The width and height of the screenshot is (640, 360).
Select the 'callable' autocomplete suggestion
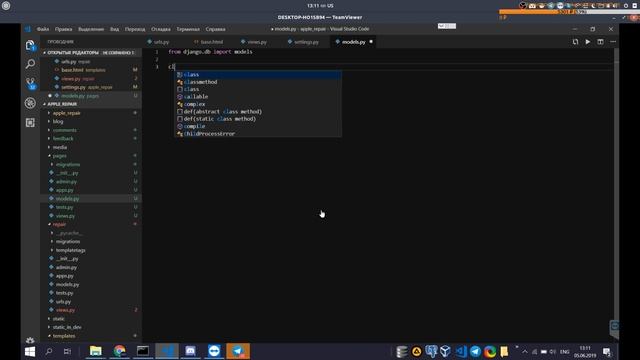point(258,97)
